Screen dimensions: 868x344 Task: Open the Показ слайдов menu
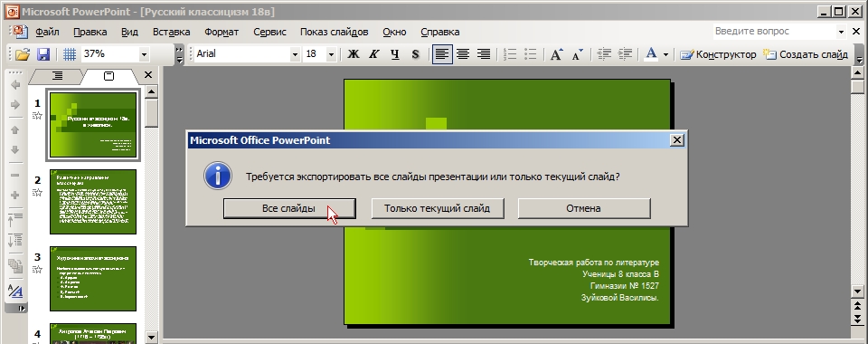point(334,32)
